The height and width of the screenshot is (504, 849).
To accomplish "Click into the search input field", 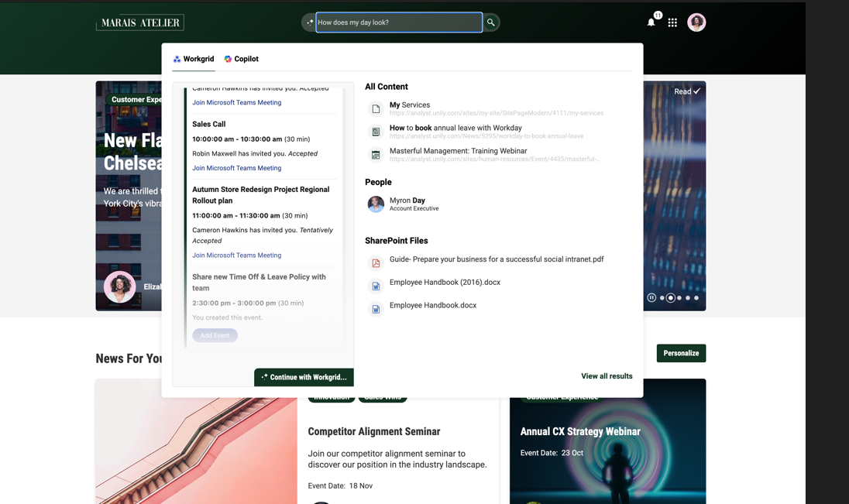I will point(399,22).
